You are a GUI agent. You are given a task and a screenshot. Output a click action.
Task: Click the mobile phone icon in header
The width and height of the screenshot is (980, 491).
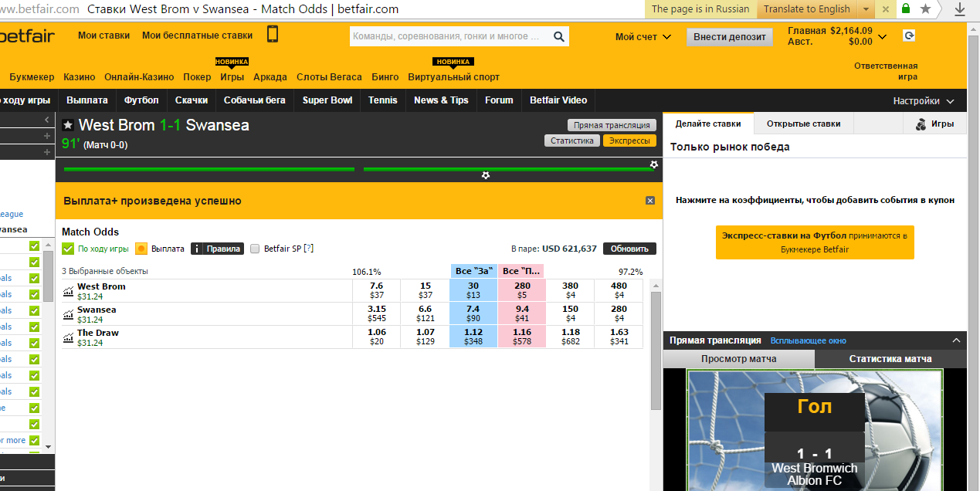point(273,34)
